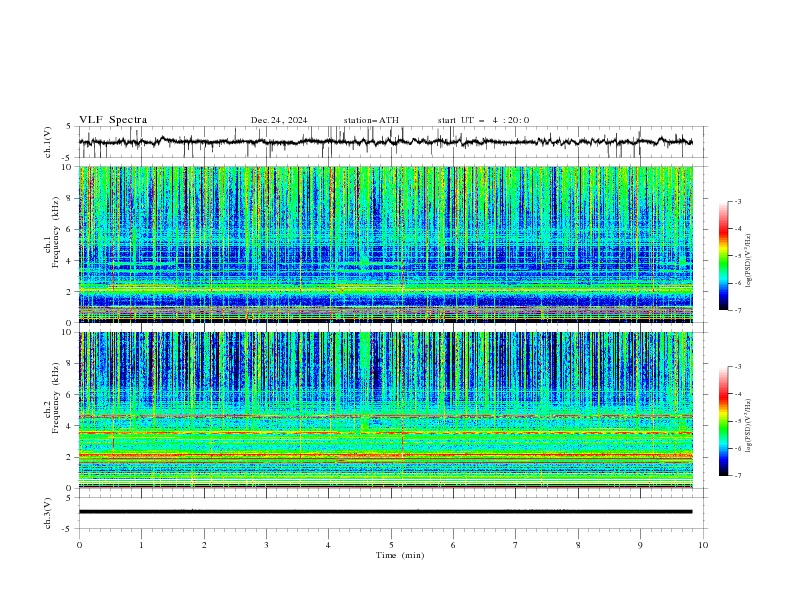This screenshot has width=792, height=612.
Task: Click the "ch.1(V)" voltage axis label
Action: point(48,142)
